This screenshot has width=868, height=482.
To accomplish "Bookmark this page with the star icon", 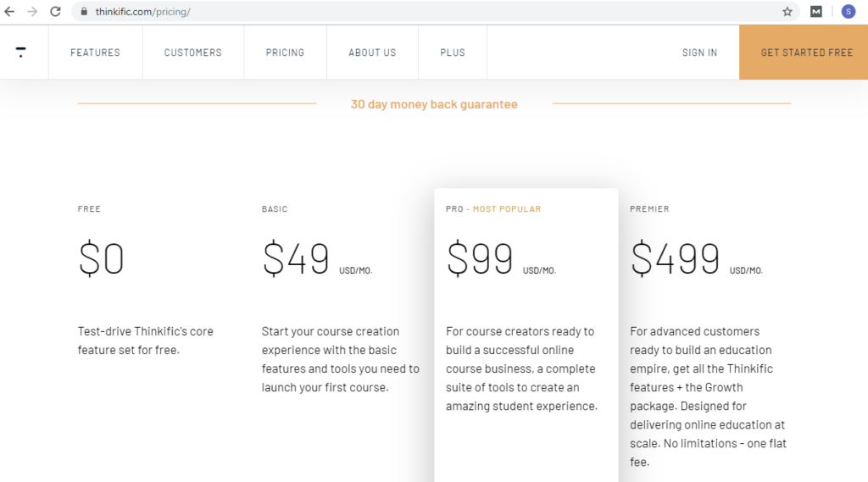I will (787, 12).
